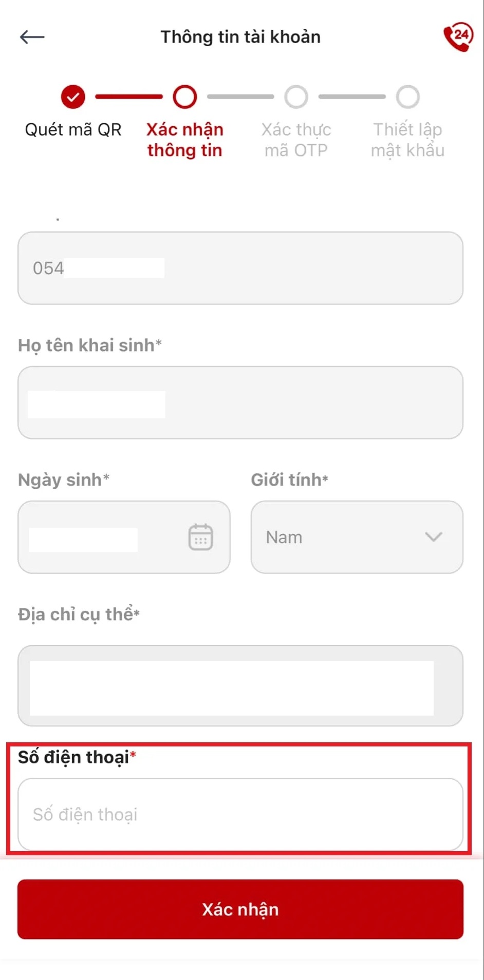Image resolution: width=484 pixels, height=980 pixels.
Task: Go to Xác thực mã OTP step
Action: tap(296, 140)
